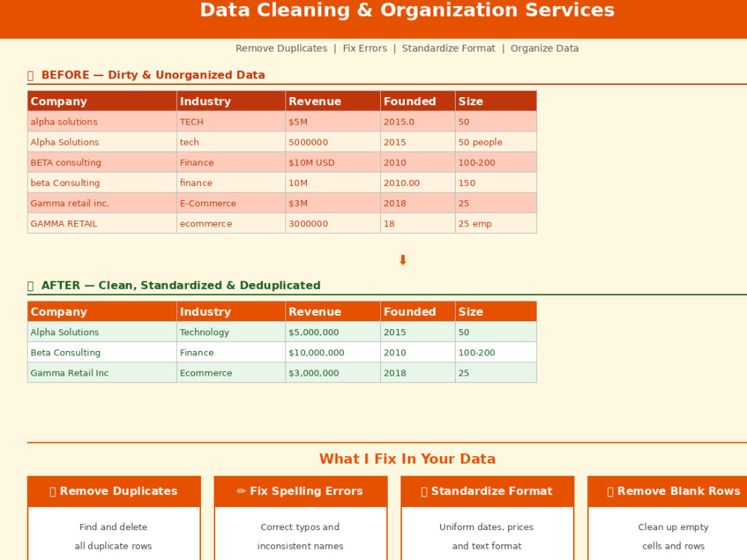The width and height of the screenshot is (747, 560).
Task: Click Standardize Format in the subtitle line
Action: [x=448, y=48]
